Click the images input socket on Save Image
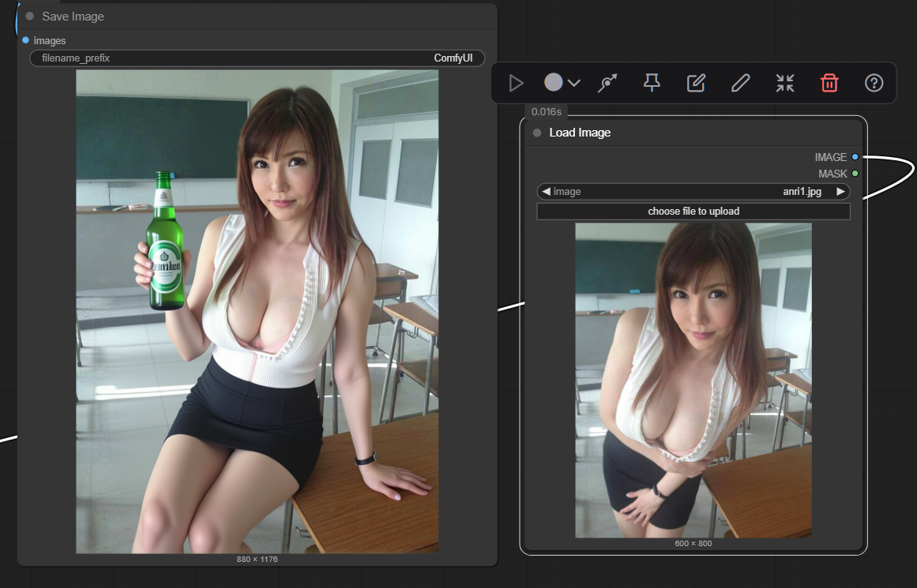This screenshot has width=917, height=588. coord(26,40)
